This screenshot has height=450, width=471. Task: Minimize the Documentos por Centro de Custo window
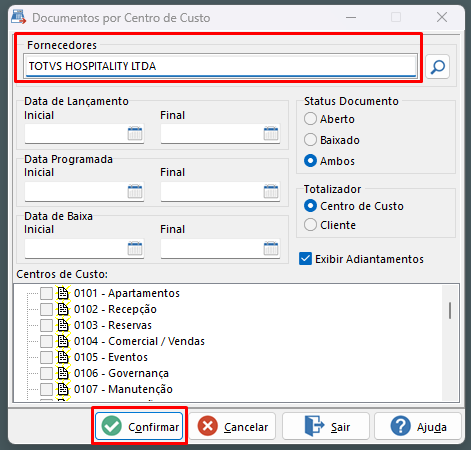(351, 17)
